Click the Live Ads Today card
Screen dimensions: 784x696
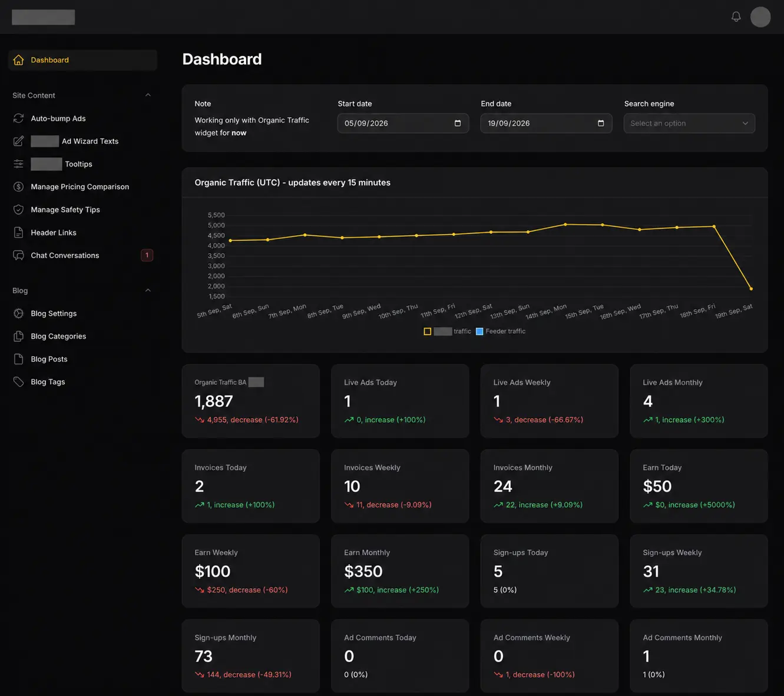(400, 401)
